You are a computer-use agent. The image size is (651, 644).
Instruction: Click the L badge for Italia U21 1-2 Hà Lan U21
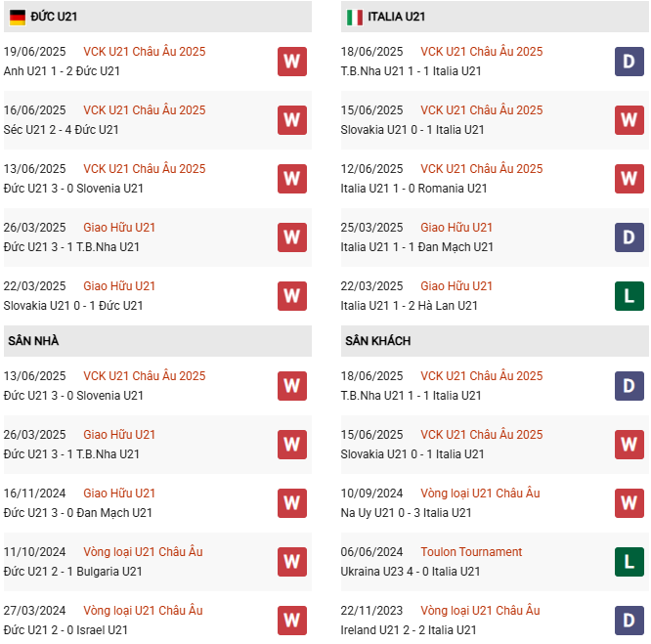629,296
